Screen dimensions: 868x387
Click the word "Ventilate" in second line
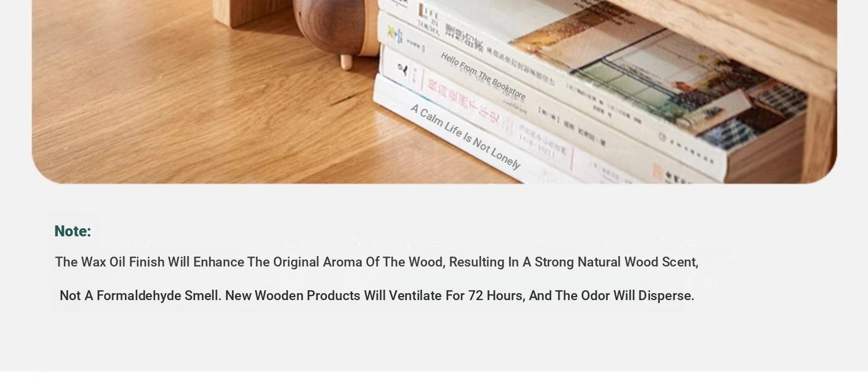[415, 296]
